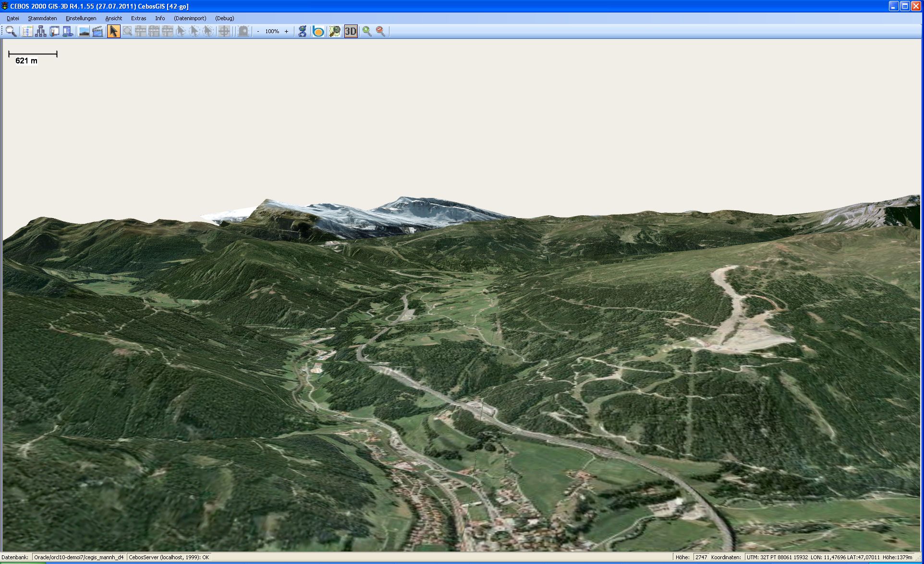
Task: Open the (Datenimport) menu
Action: pyautogui.click(x=190, y=18)
